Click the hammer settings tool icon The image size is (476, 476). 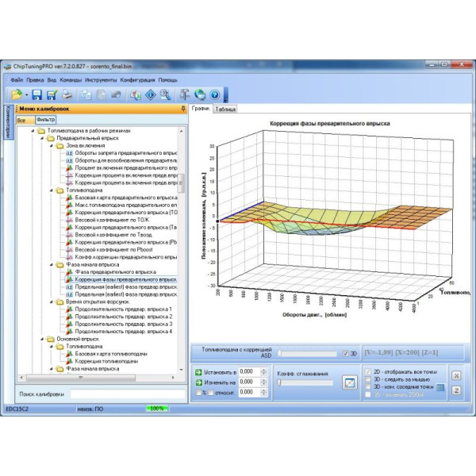click(184, 94)
